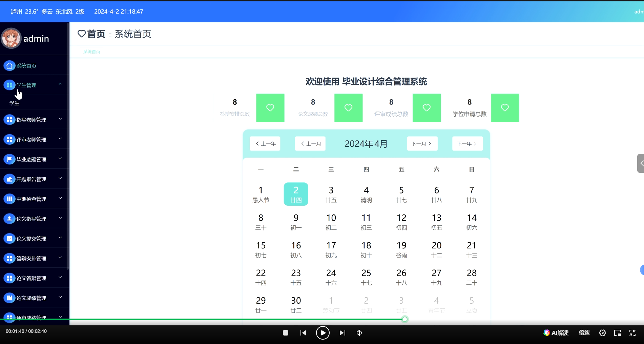The width and height of the screenshot is (644, 344).
Task: Go to next year with 下一年
Action: pos(468,144)
